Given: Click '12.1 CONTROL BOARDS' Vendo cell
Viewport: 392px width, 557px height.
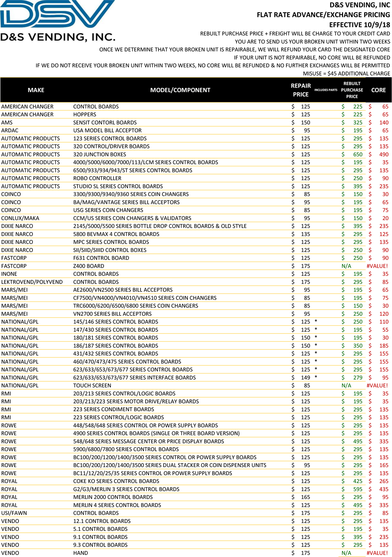Looking at the screenshot, I should [102, 521].
